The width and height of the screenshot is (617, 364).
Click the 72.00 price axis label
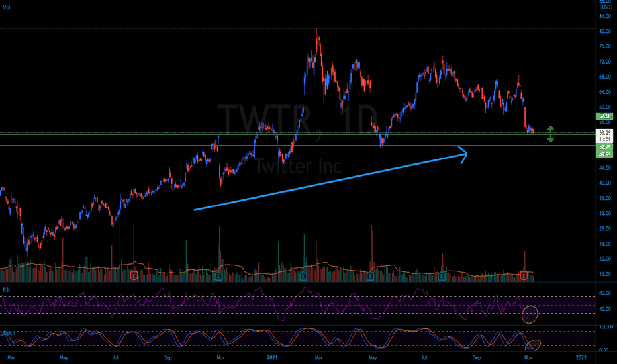pos(605,62)
